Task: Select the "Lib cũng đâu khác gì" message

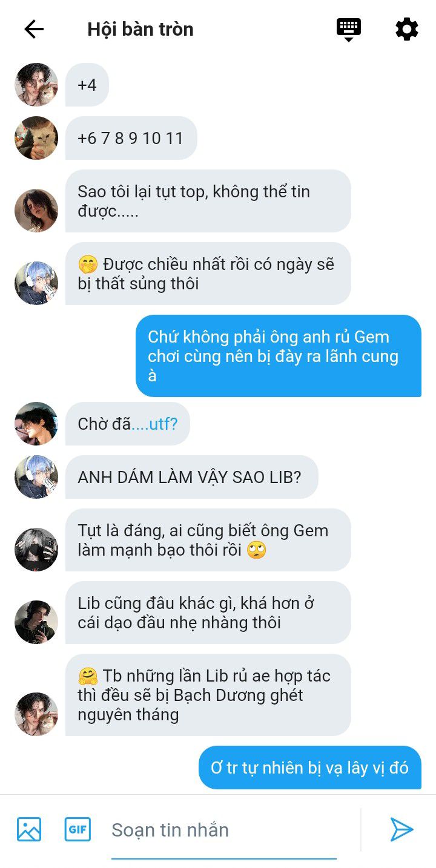Action: (208, 613)
